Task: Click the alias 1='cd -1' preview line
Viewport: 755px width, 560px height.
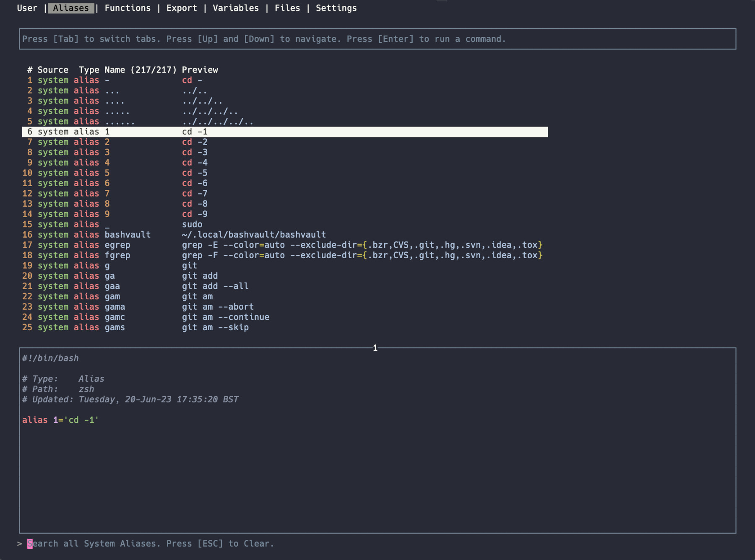Action: (60, 420)
